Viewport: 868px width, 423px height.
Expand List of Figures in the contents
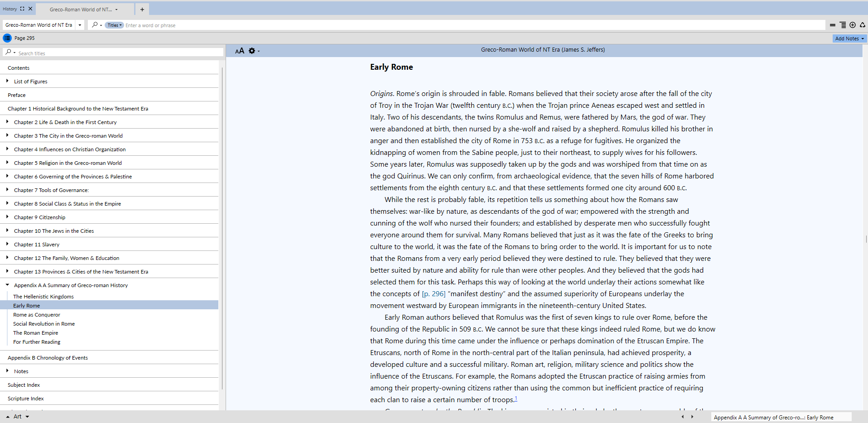pyautogui.click(x=7, y=81)
